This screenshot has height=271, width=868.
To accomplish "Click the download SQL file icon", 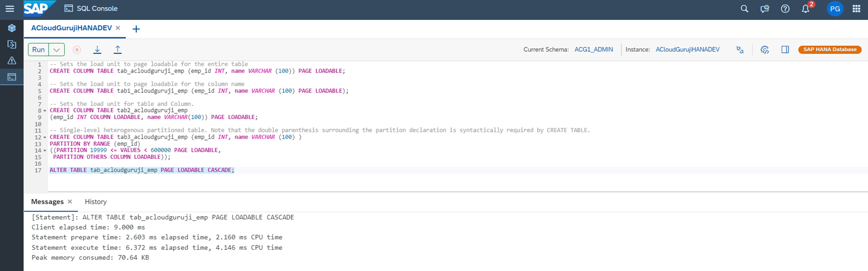I will pyautogui.click(x=97, y=49).
